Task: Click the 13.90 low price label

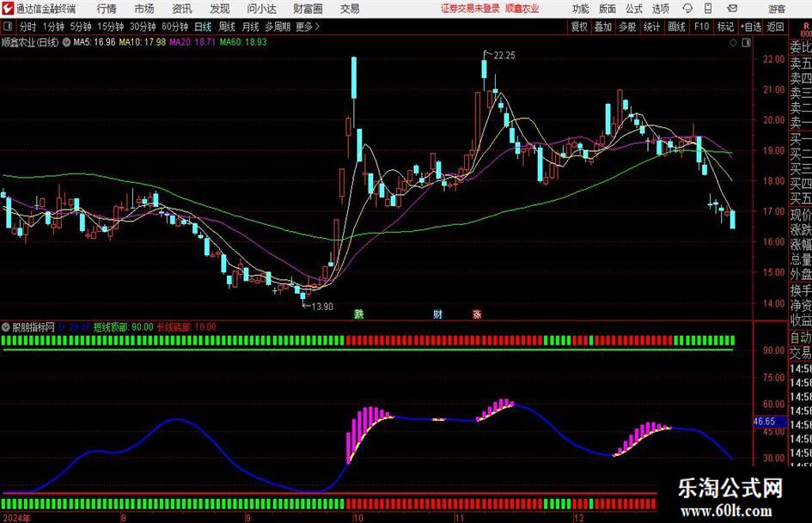Action: pyautogui.click(x=322, y=307)
